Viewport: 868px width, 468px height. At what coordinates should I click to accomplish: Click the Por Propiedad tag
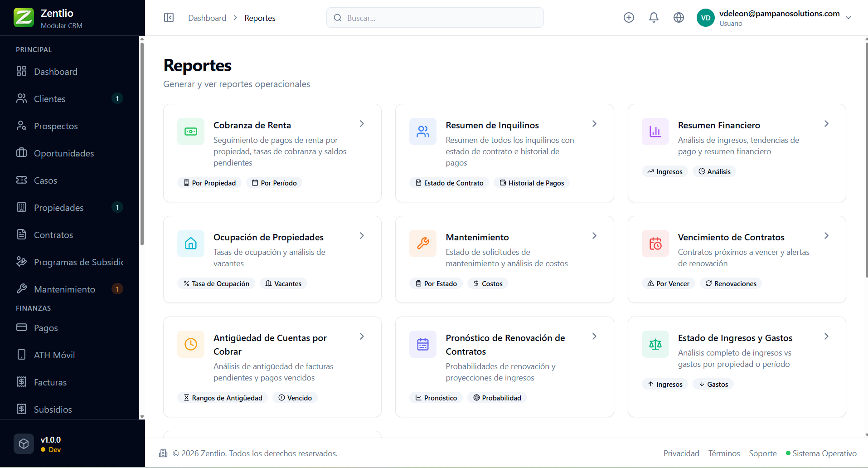(209, 183)
